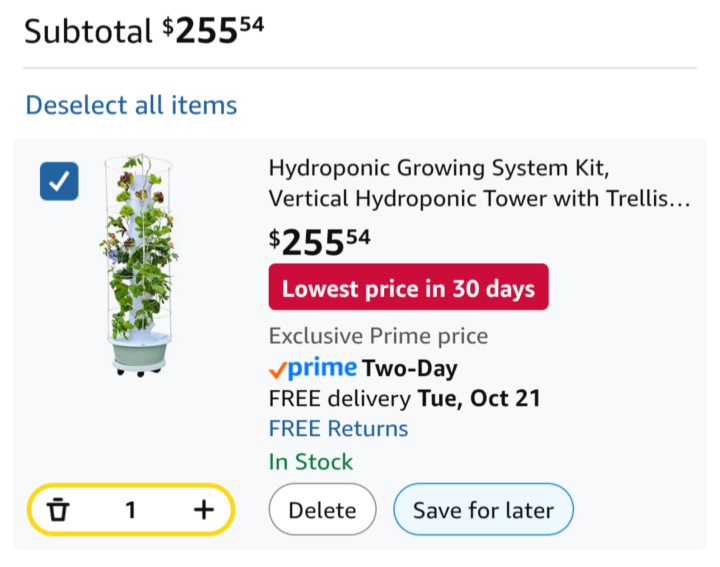Click the trash icon in quantity stepper
The image size is (720, 567).
click(59, 510)
